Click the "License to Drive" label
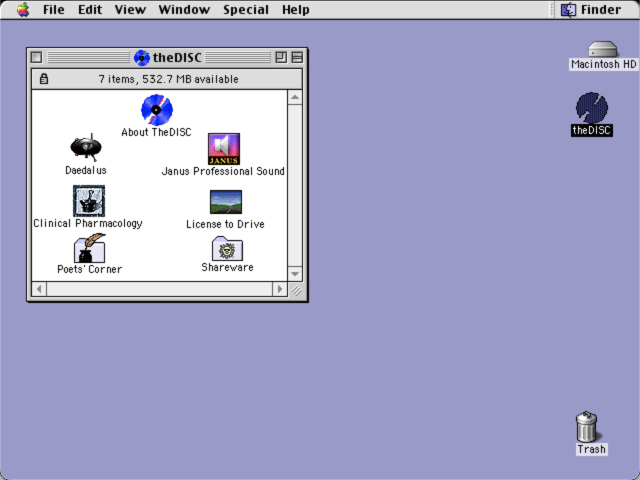The height and width of the screenshot is (480, 640). click(225, 224)
